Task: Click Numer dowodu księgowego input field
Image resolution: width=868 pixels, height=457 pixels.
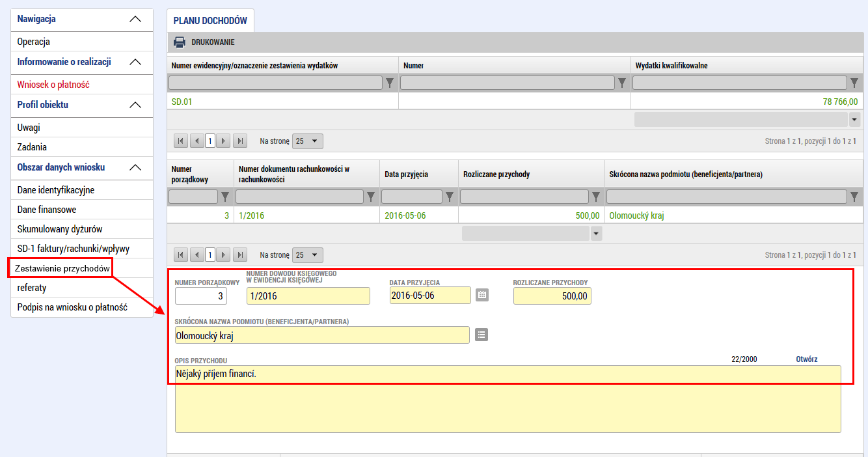Action: [308, 296]
